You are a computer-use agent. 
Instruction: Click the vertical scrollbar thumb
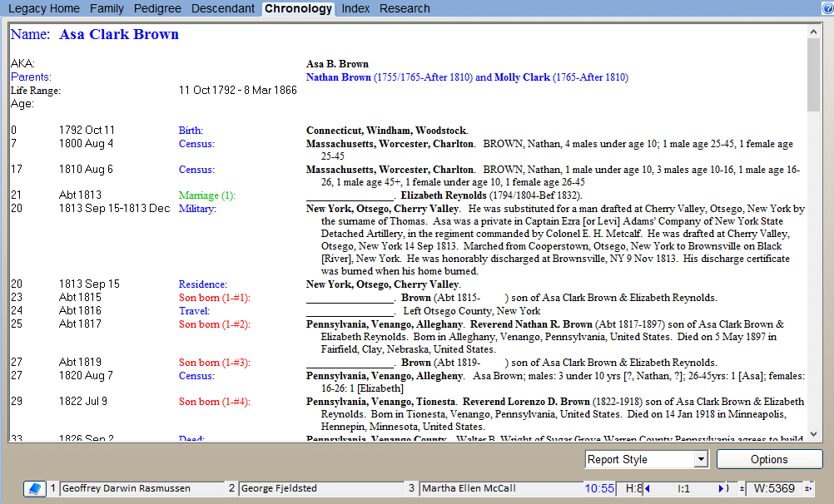coord(813,75)
